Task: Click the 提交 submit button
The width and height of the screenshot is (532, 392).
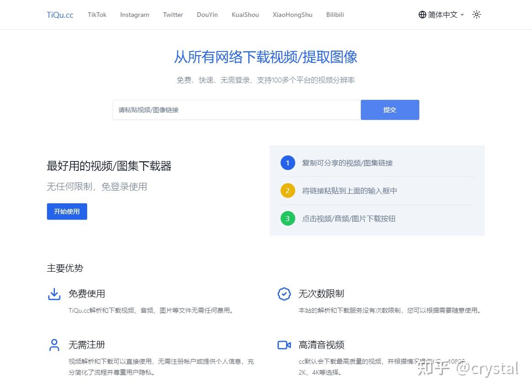Action: (x=390, y=110)
